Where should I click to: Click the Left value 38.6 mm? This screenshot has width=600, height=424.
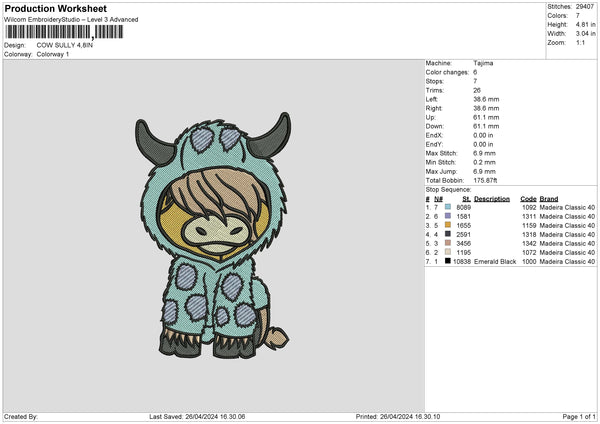click(486, 99)
